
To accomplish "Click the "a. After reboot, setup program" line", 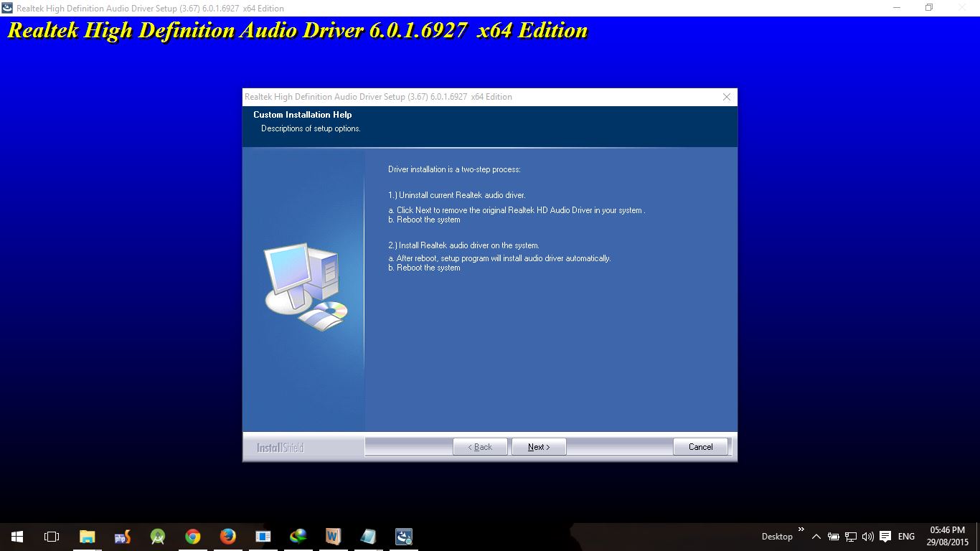I will click(499, 258).
